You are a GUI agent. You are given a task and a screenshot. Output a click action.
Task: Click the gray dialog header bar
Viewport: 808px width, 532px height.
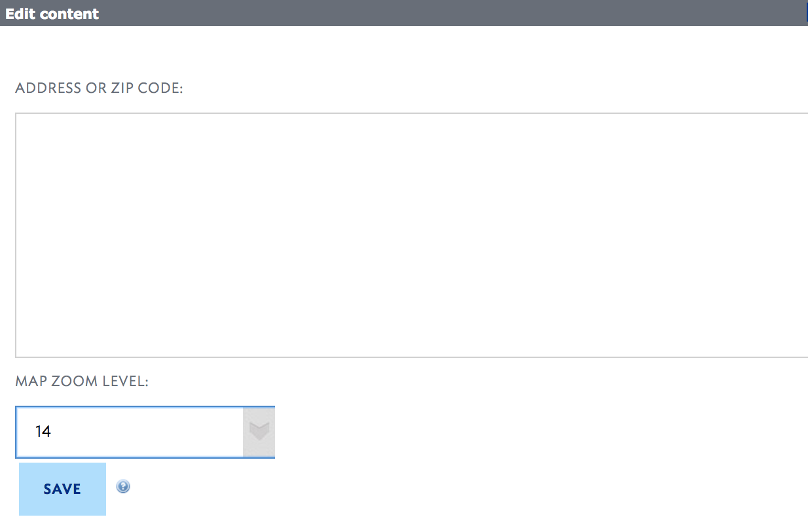click(x=404, y=13)
